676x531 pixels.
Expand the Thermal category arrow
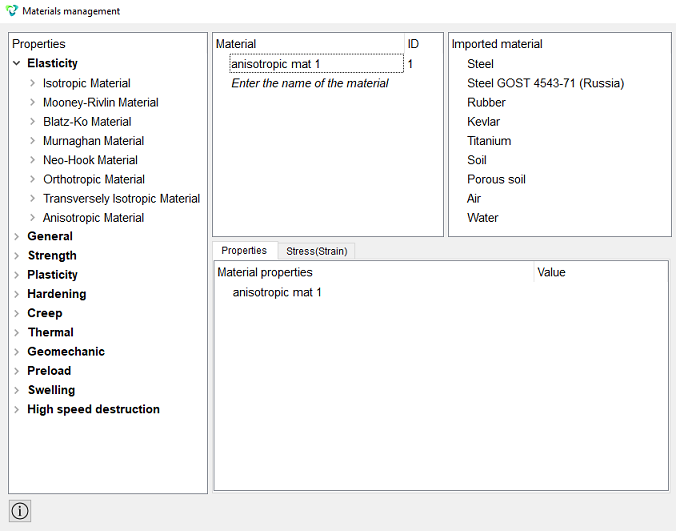(x=17, y=333)
